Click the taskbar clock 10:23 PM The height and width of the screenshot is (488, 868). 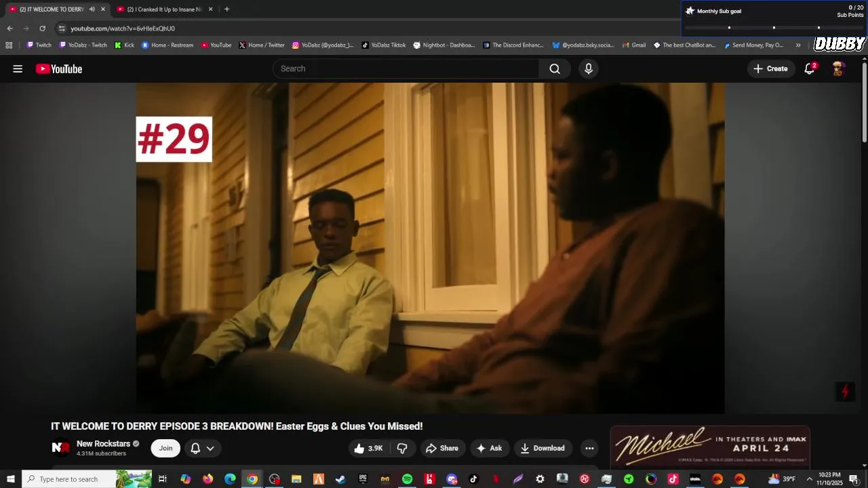(829, 479)
